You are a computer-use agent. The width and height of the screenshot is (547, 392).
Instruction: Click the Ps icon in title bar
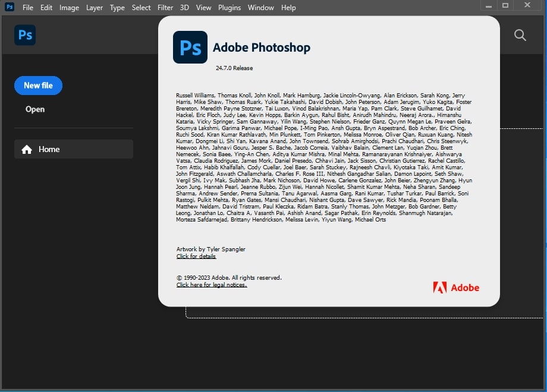point(10,7)
